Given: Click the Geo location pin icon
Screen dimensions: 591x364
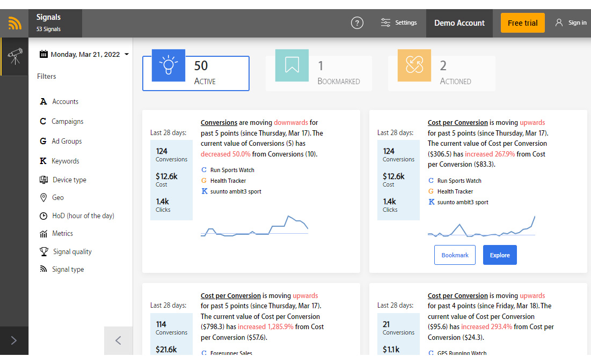Looking at the screenshot, I should (43, 197).
